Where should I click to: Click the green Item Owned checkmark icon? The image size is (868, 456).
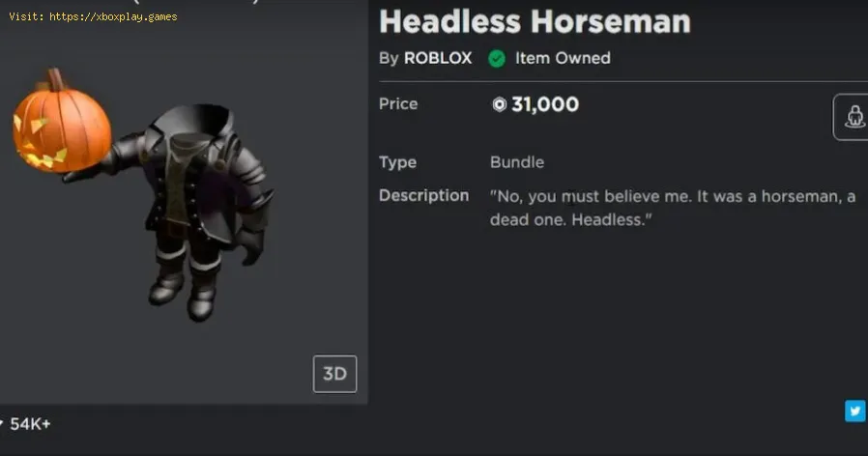pos(497,58)
